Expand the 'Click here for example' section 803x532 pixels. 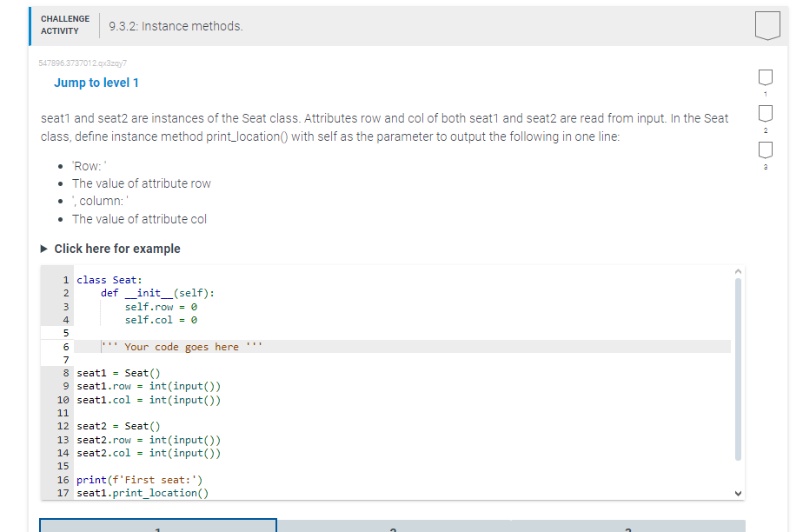coord(117,249)
